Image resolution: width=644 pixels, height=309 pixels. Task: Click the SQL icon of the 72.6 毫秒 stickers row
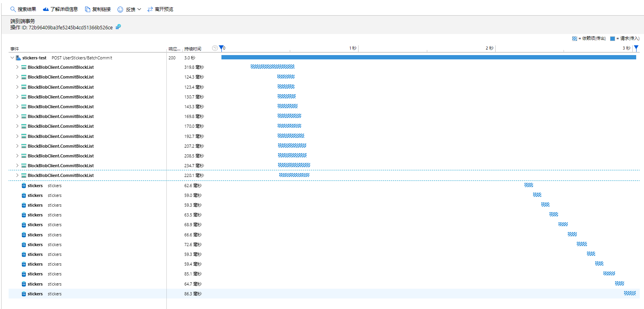tap(24, 245)
